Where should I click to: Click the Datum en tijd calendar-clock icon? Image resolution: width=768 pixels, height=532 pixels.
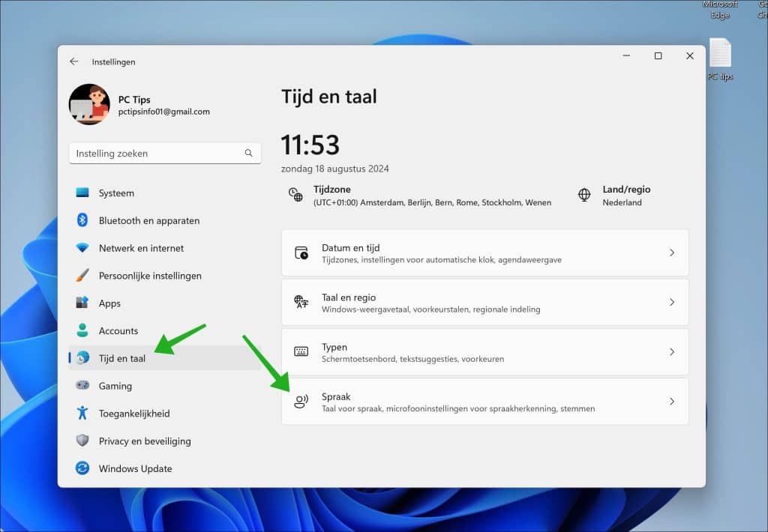coord(301,253)
